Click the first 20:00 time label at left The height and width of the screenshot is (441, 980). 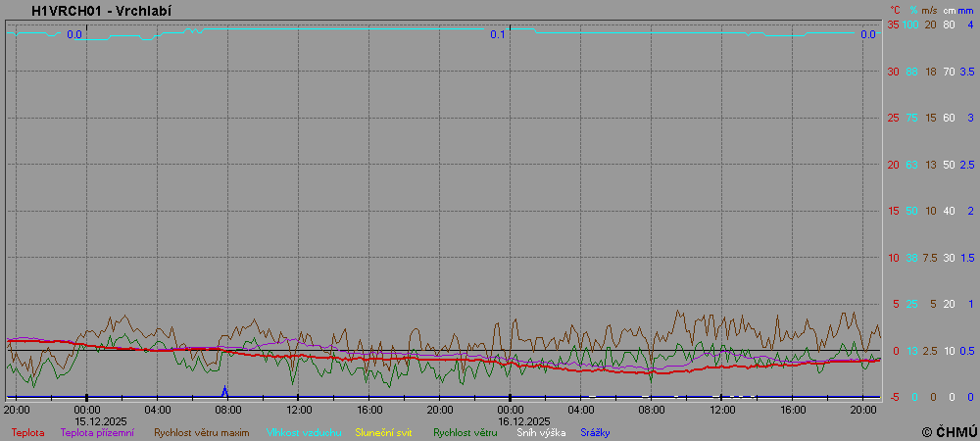17,410
